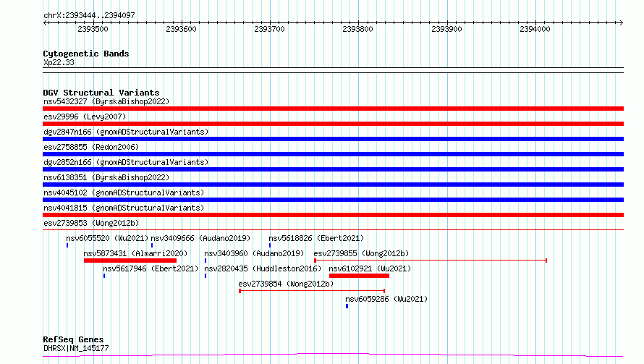The height and width of the screenshot is (364, 644).
Task: Click the red bar under nsv5873431
Action: tap(130, 261)
